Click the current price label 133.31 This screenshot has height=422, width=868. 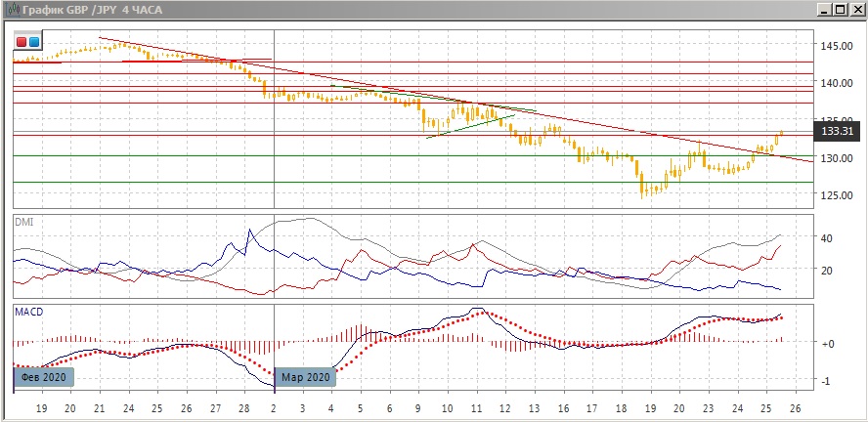point(838,131)
